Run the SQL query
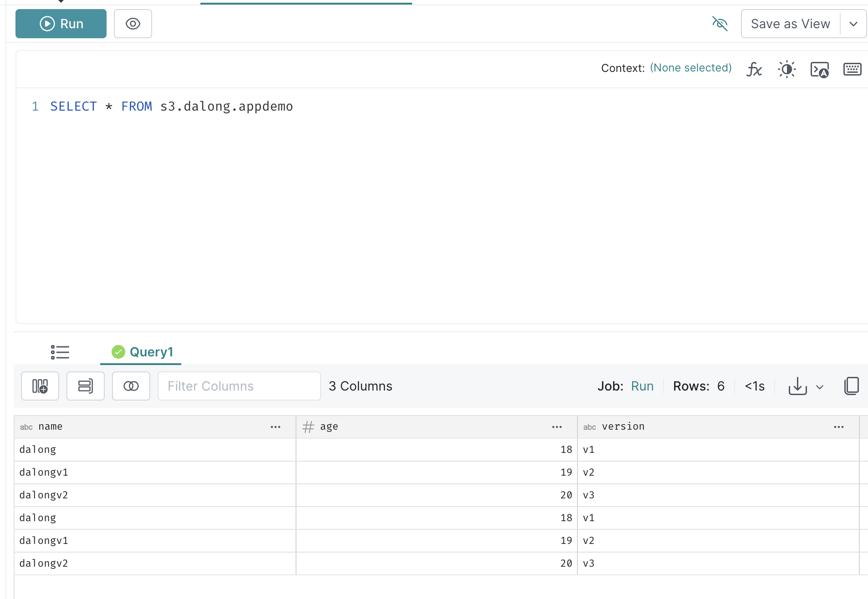The height and width of the screenshot is (599, 868). 61,24
